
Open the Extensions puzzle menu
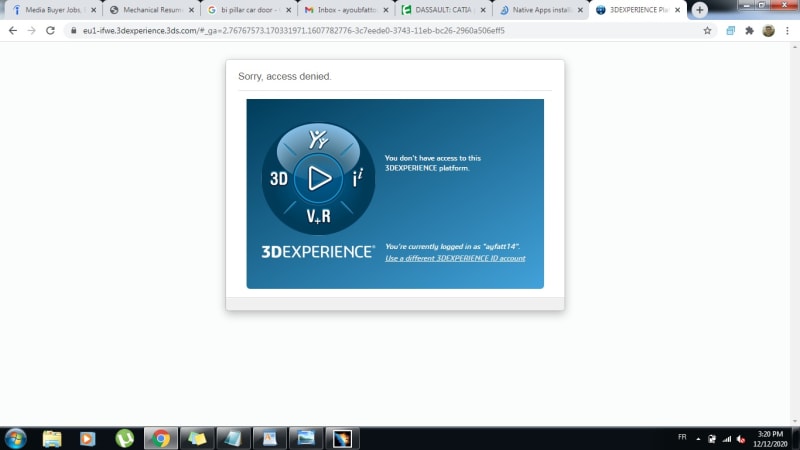pyautogui.click(x=749, y=31)
